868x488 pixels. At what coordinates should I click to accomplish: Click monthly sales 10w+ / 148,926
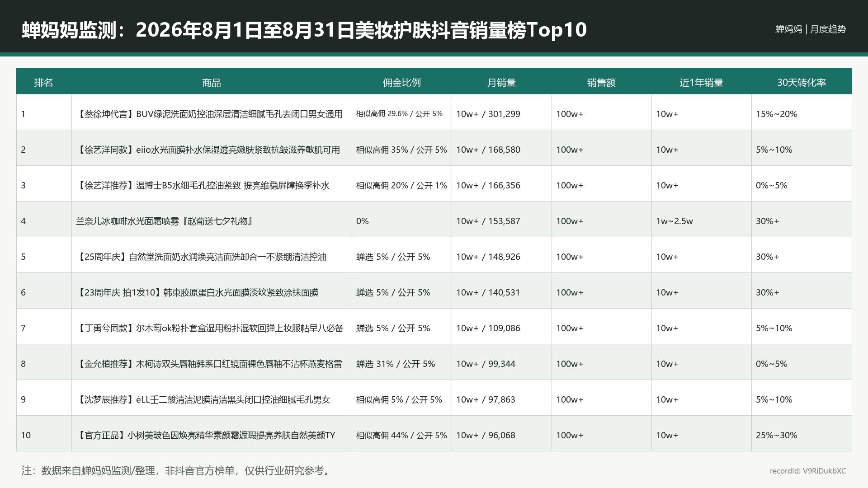pos(488,257)
